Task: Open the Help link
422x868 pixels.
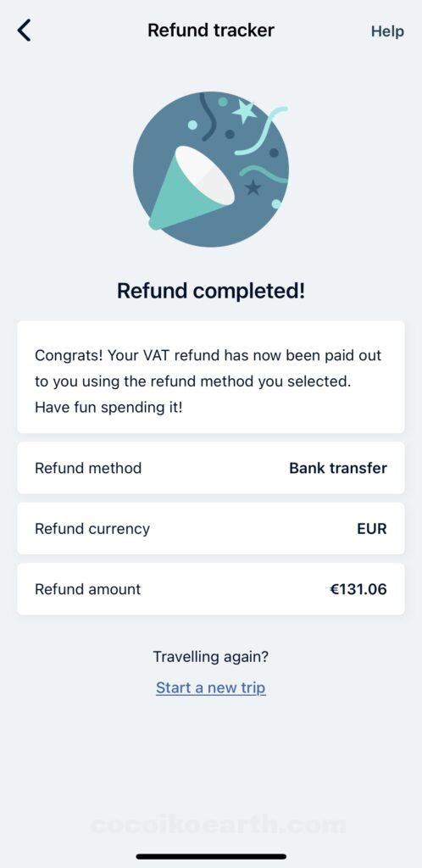Action: coord(387,31)
